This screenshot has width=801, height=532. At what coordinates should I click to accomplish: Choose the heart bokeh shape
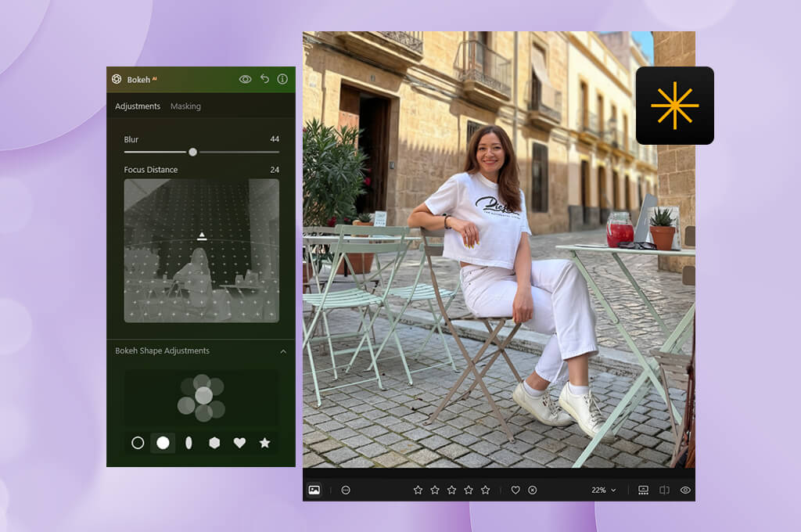(239, 443)
